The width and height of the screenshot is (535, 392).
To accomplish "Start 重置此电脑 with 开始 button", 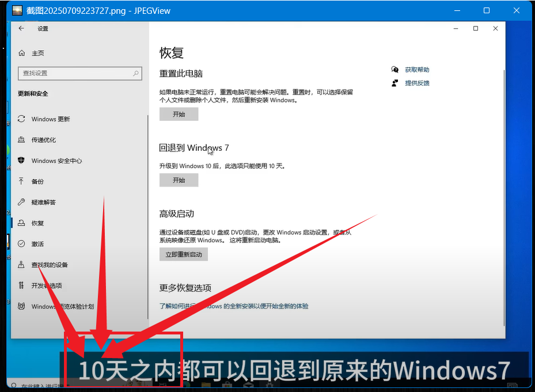I will 179,115.
